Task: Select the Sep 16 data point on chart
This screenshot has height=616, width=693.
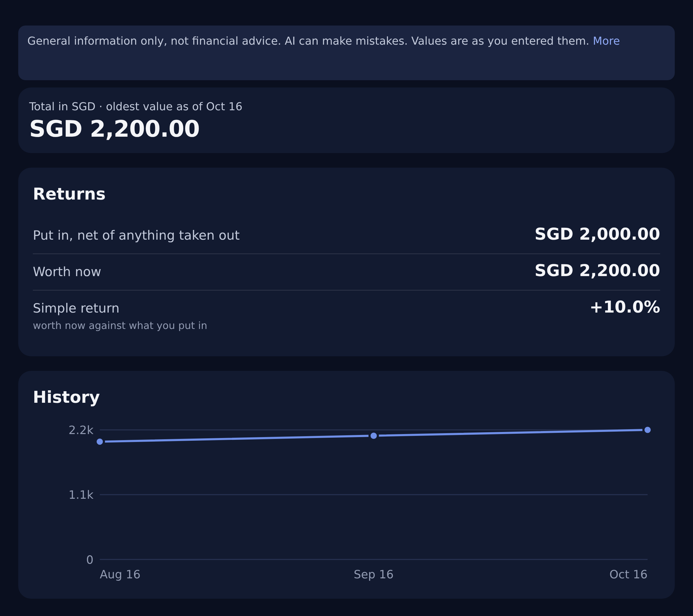Action: coord(374,436)
